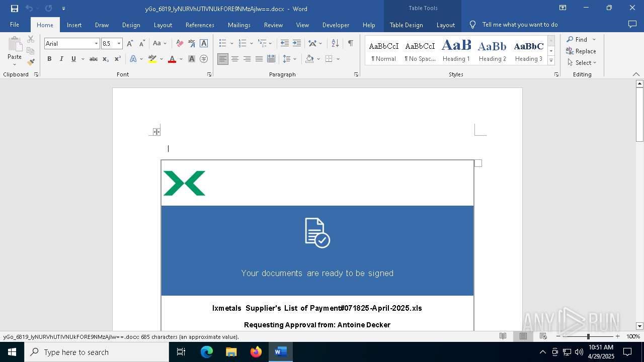644x362 pixels.
Task: Open Firefox from taskbar
Action: [256, 352]
